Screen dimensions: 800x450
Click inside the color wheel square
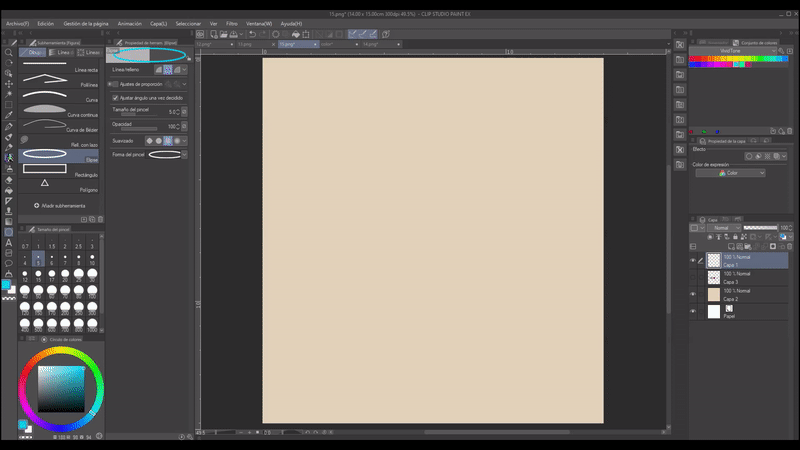[61, 390]
